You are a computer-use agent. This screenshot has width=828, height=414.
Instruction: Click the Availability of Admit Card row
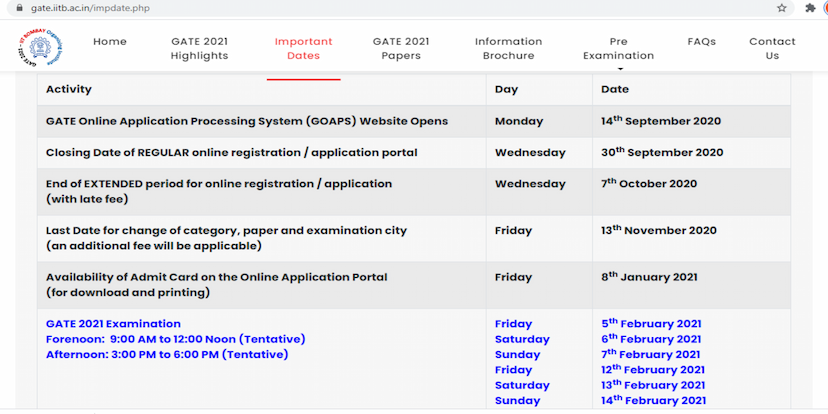point(216,277)
